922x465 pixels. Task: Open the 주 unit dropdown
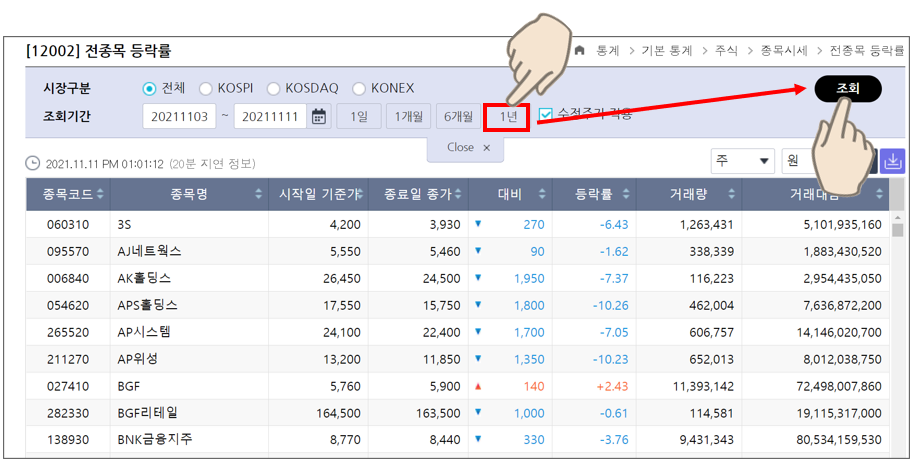[x=742, y=160]
